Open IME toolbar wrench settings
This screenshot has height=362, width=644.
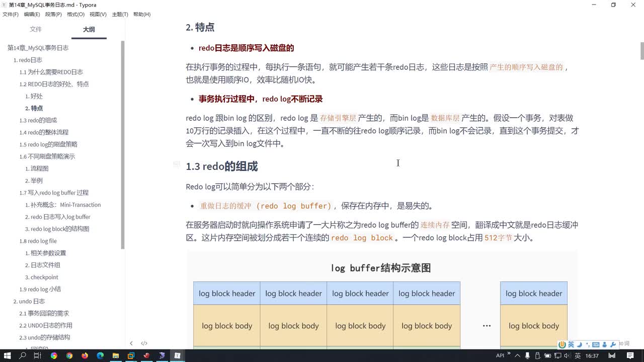pyautogui.click(x=613, y=345)
